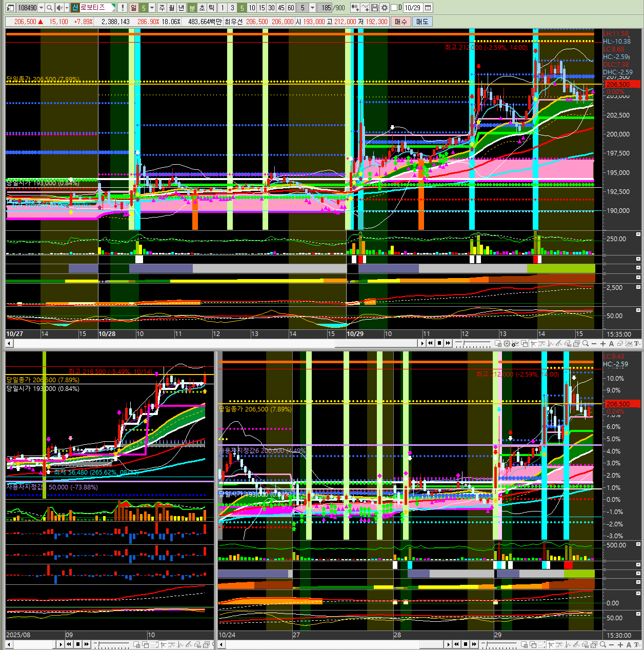
Task: Click the plus zoom-in icon in the bottom-right chart's toolbar
Action: [x=620, y=645]
